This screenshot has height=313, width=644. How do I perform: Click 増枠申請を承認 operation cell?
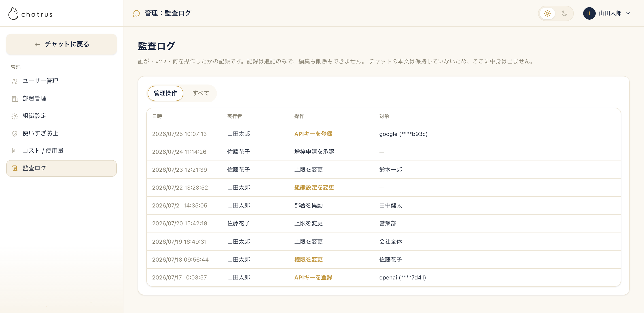coord(314,152)
